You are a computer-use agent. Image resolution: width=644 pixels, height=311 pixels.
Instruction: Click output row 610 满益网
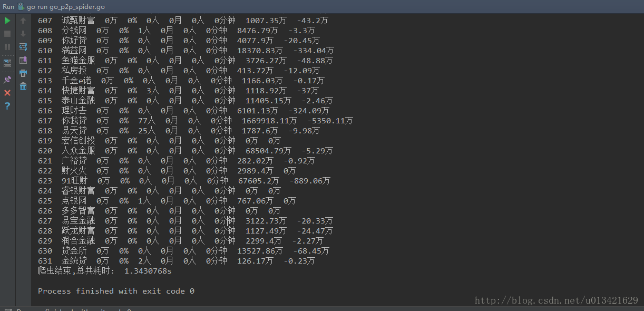(186, 51)
